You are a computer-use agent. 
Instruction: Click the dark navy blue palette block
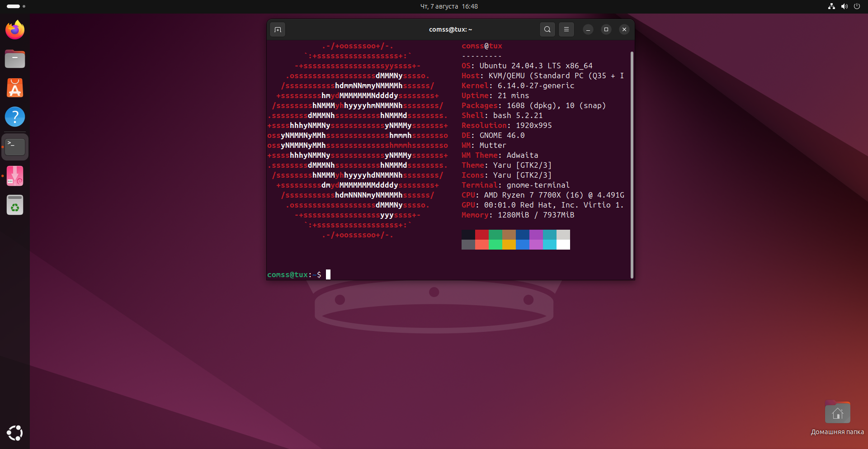[523, 234]
